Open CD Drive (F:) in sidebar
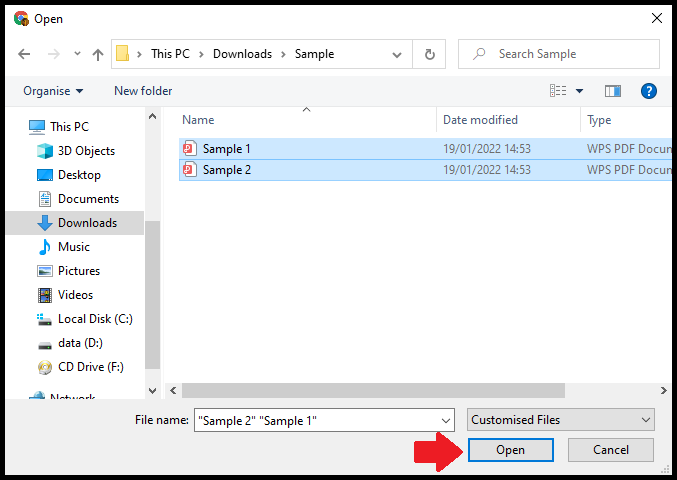This screenshot has width=677, height=480. (x=91, y=367)
